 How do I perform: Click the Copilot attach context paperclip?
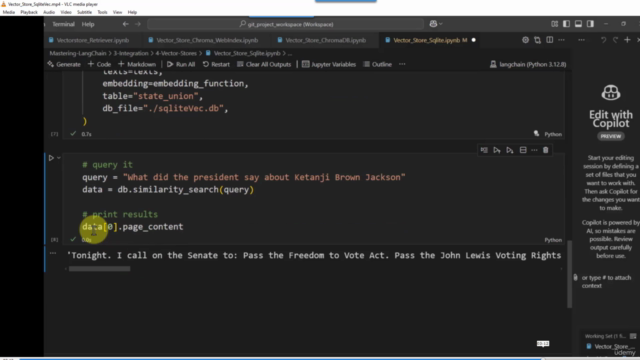click(x=576, y=278)
